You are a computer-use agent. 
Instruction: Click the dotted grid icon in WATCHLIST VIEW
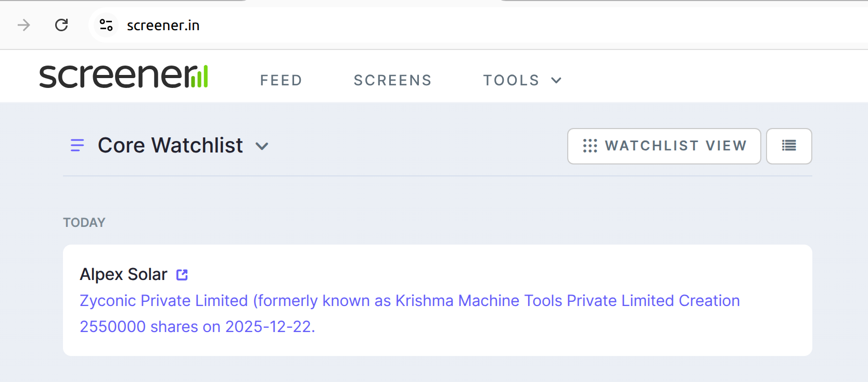(590, 146)
